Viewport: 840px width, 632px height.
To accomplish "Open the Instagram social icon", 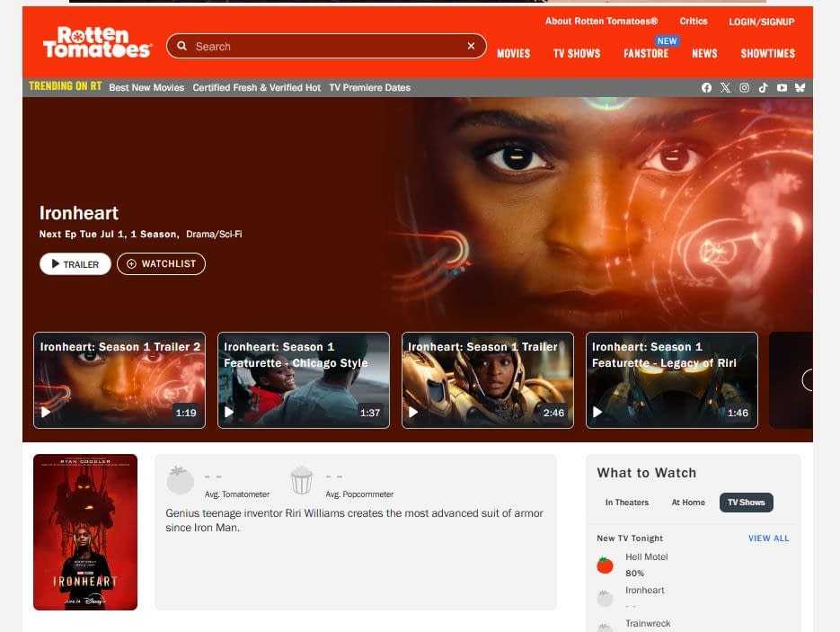I will click(x=744, y=88).
